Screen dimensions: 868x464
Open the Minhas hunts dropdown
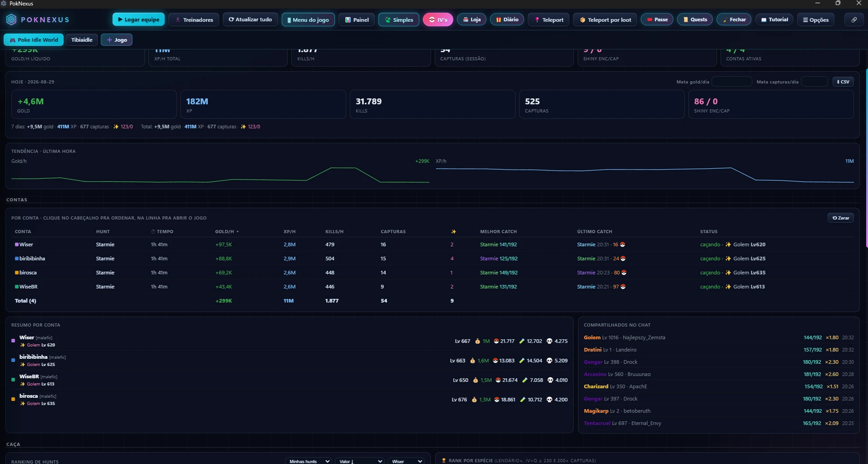point(309,461)
